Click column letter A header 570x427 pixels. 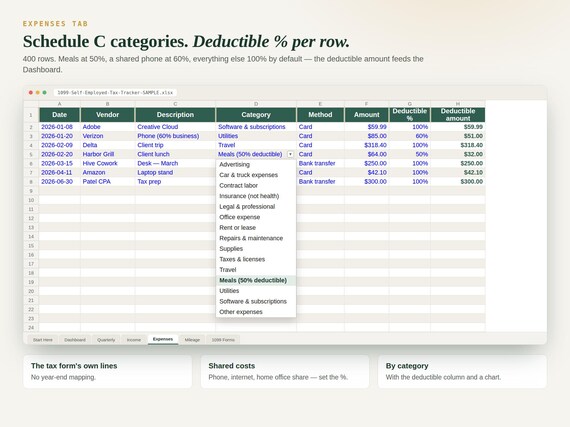[x=60, y=104]
